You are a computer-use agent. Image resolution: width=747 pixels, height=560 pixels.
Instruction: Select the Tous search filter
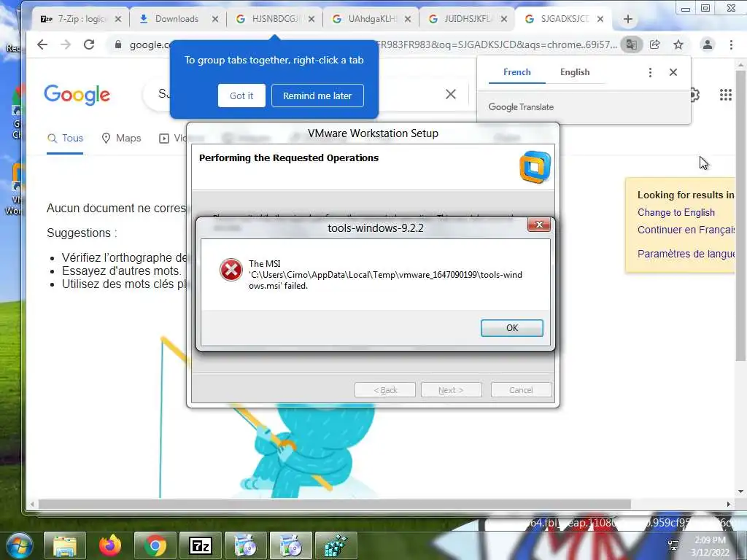coord(65,138)
